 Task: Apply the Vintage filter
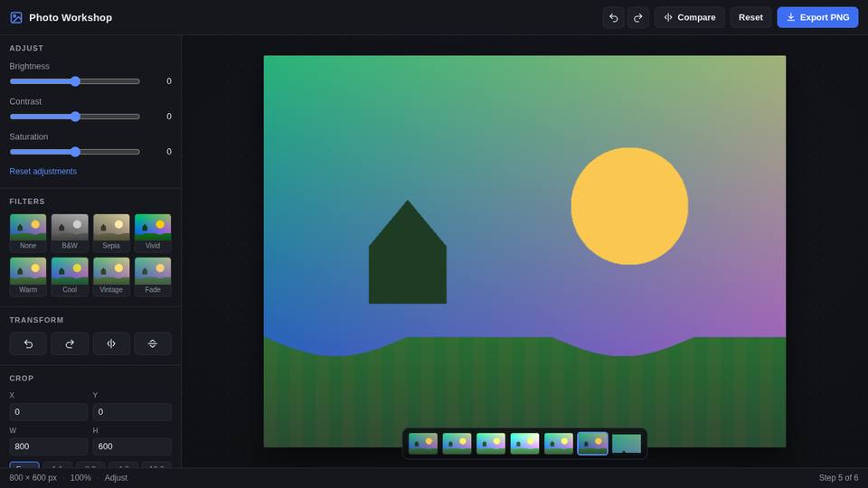[111, 277]
